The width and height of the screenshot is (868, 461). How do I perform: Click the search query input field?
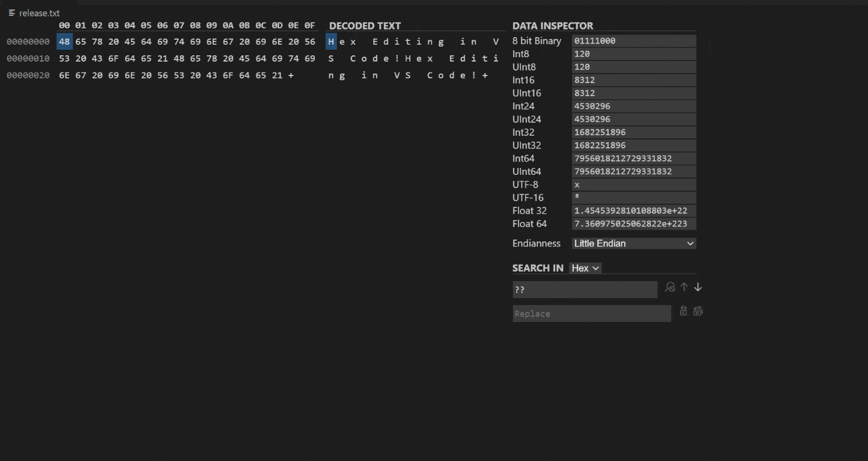(x=585, y=290)
